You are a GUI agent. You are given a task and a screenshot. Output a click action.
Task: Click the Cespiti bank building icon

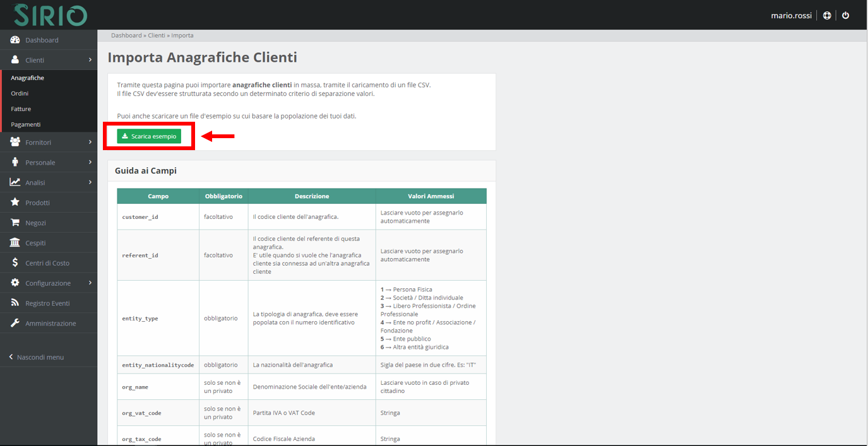coord(15,243)
